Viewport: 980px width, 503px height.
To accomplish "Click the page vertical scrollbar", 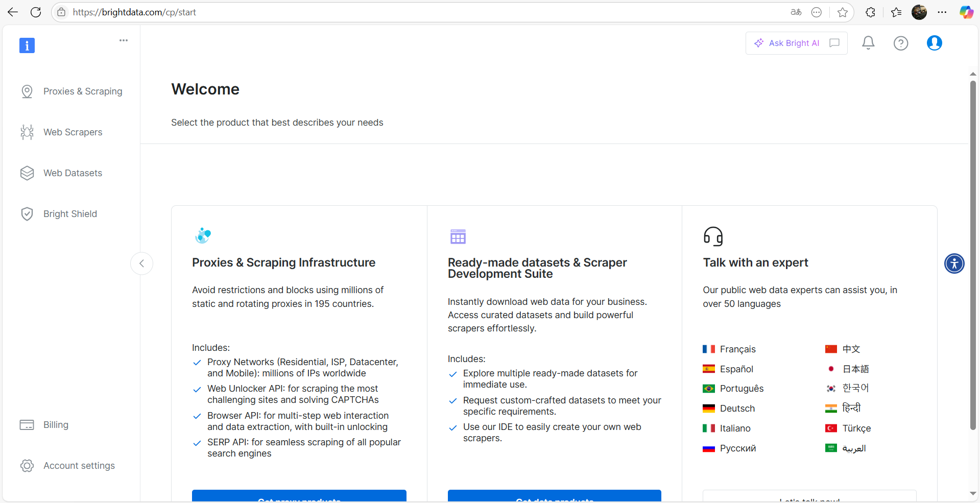I will pos(973,255).
